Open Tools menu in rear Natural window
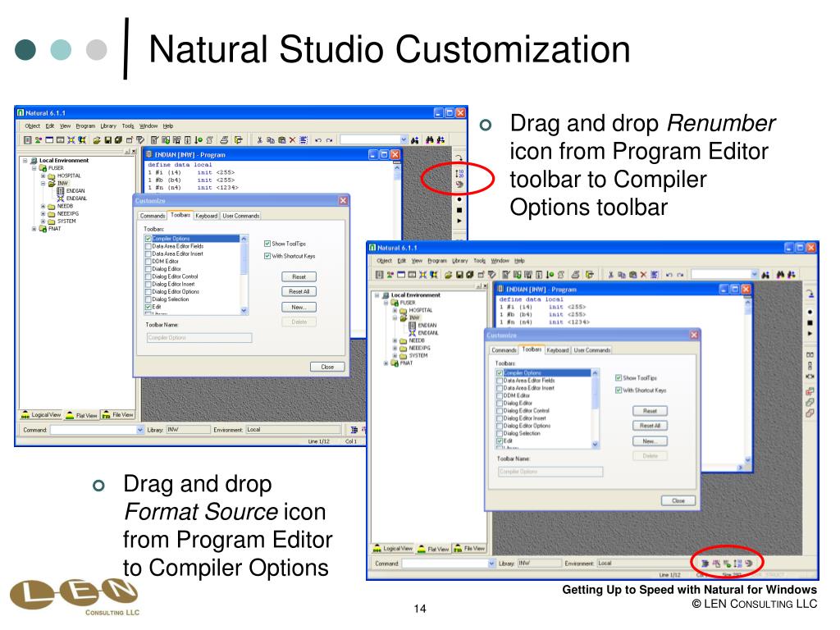Screen dimensions: 840x630 128,126
